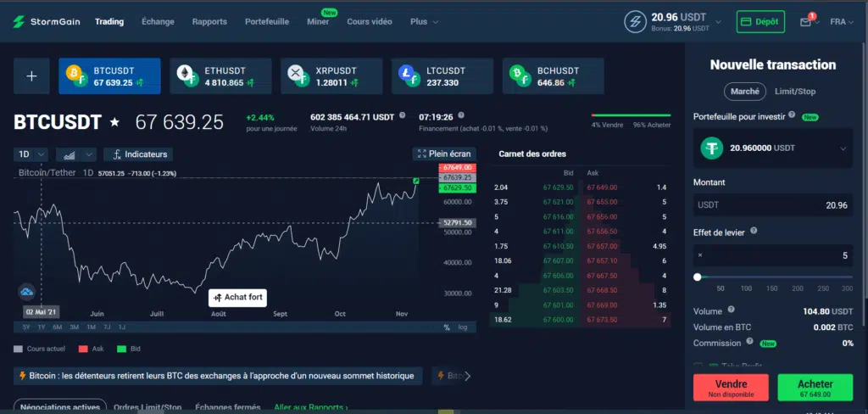The height and width of the screenshot is (414, 868).
Task: Expand the 20.96 USDT balance dropdown
Action: click(x=719, y=21)
